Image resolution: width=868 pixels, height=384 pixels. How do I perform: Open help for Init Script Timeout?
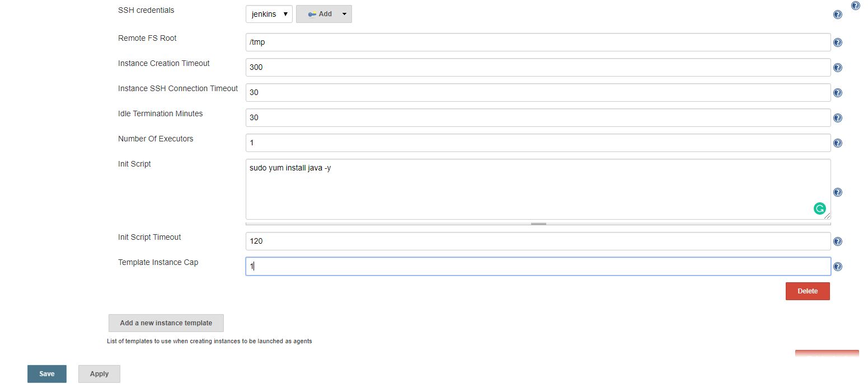coord(838,241)
